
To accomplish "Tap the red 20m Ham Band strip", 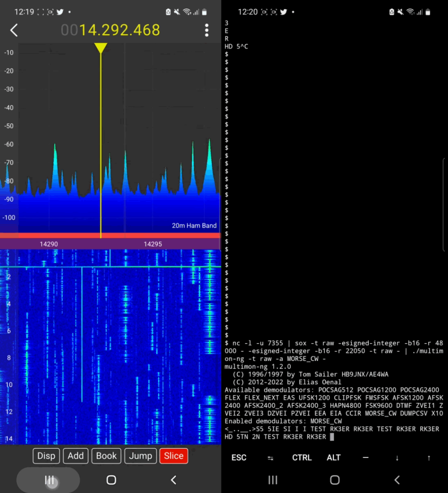I will pos(110,235).
